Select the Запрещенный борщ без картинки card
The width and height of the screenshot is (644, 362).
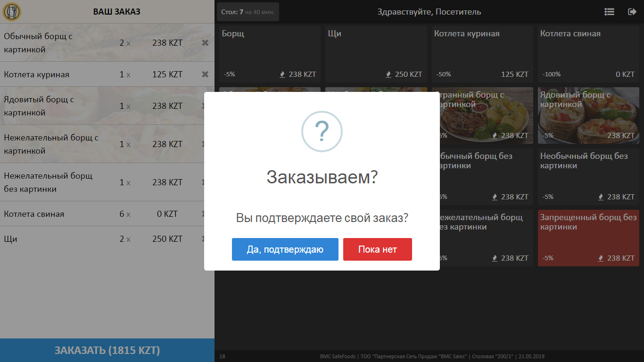point(588,238)
